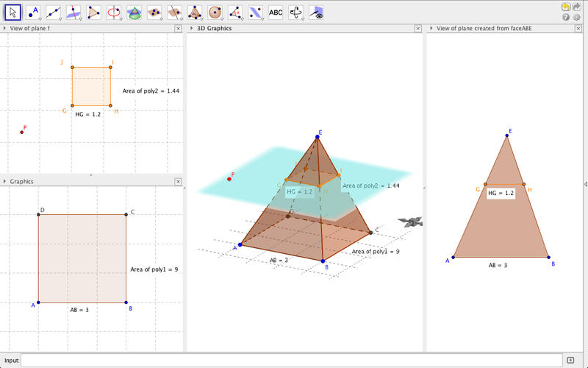Activate the Rotate 3D Graphics View tool

tap(295, 12)
